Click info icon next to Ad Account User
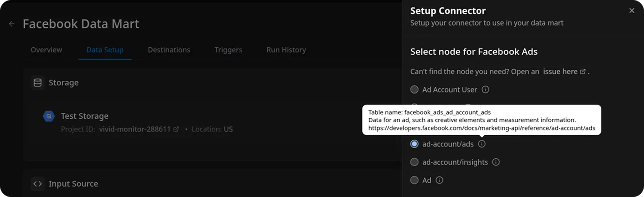This screenshot has height=197, width=644. pos(485,90)
